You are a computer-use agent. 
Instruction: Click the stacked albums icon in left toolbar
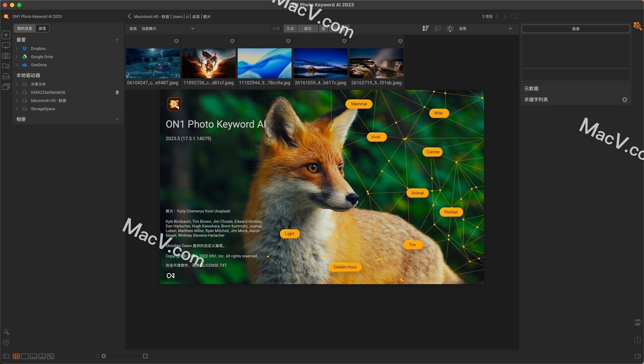tap(6, 87)
